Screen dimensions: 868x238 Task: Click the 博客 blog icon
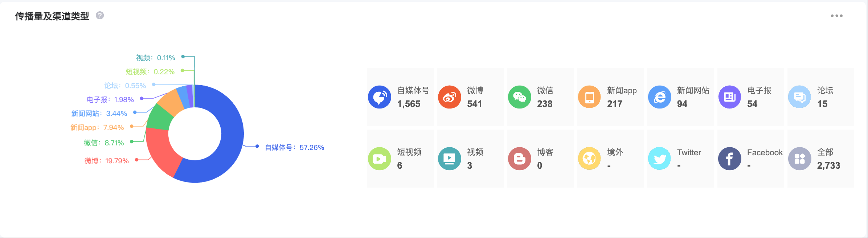click(520, 159)
